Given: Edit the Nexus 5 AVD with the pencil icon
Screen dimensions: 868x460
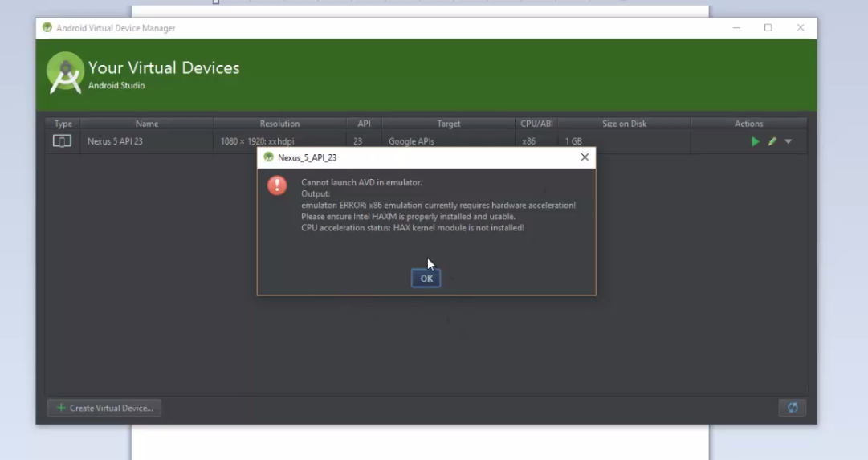Looking at the screenshot, I should 772,142.
